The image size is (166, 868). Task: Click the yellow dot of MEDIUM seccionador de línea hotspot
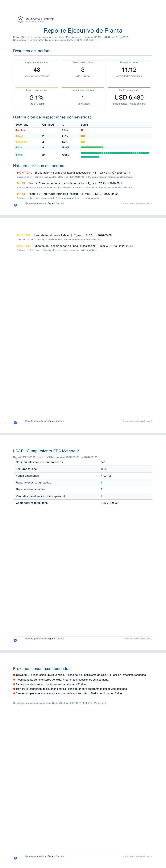17,246
